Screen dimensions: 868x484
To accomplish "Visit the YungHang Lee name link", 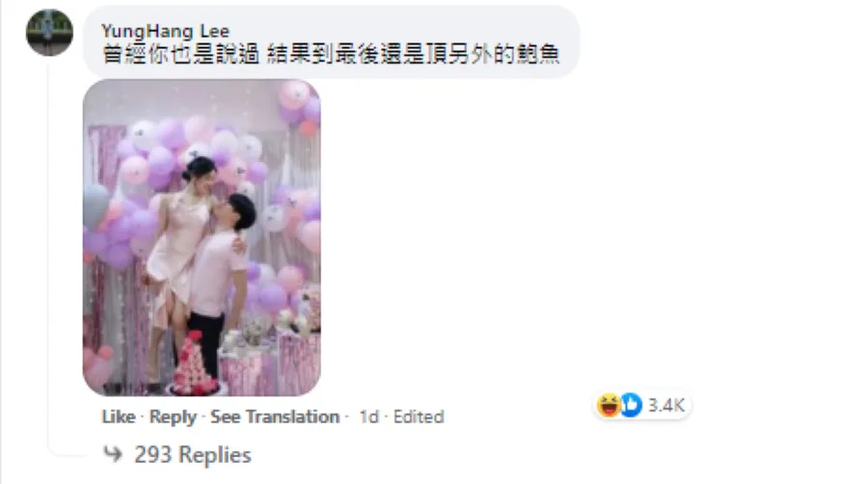I will tap(165, 31).
